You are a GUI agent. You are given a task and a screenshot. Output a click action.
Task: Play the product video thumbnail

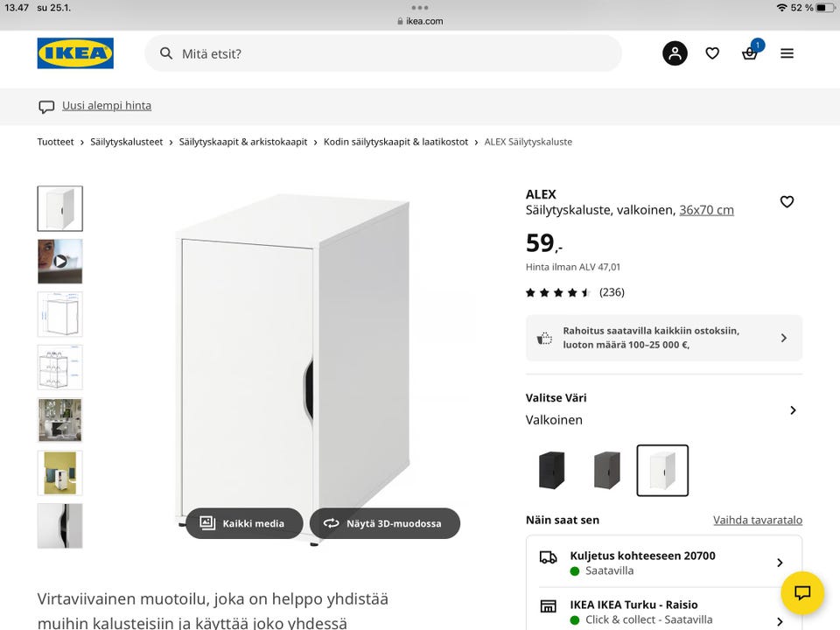coord(60,261)
